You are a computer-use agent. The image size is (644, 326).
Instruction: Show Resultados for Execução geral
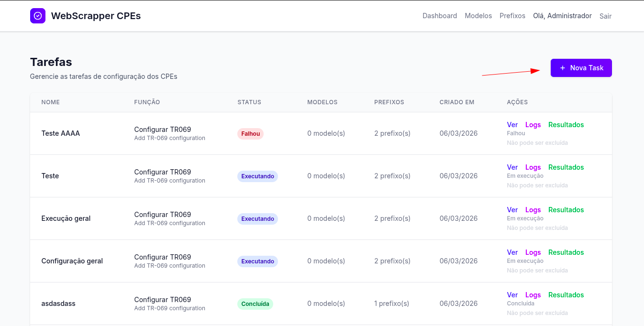click(566, 210)
